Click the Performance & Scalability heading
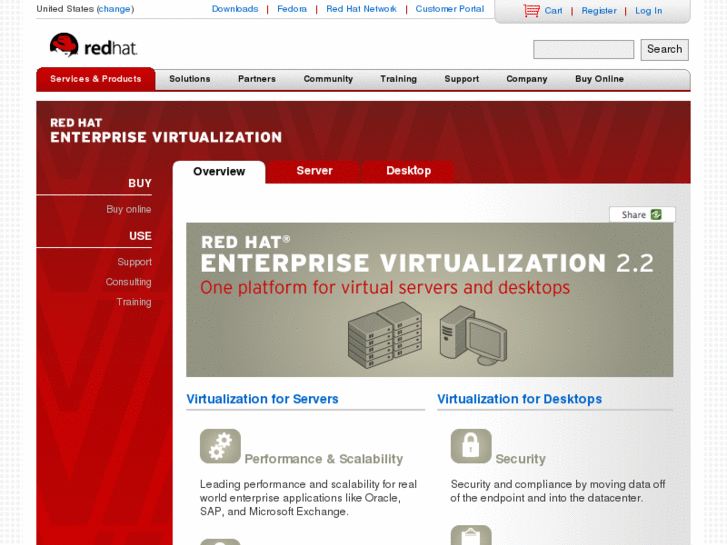 324,459
